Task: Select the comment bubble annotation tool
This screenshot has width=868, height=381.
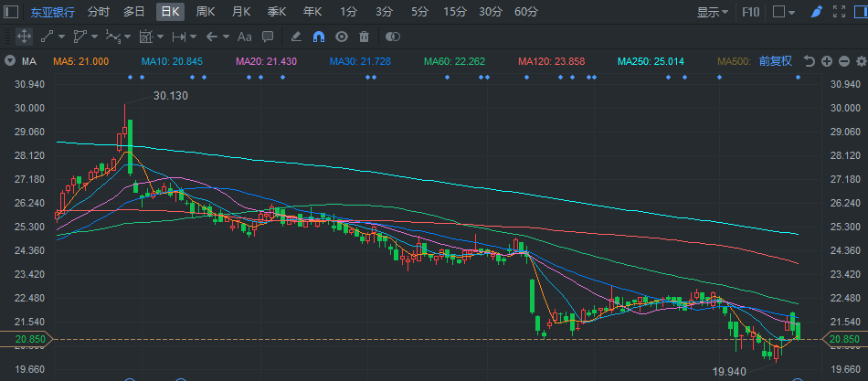Action: [268, 37]
